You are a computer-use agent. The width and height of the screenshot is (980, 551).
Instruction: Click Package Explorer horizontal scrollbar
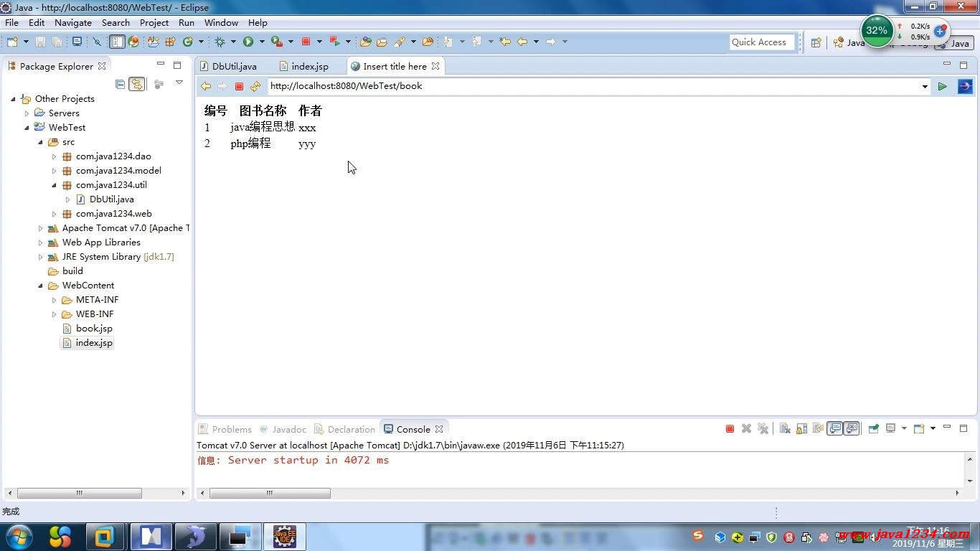(x=80, y=493)
